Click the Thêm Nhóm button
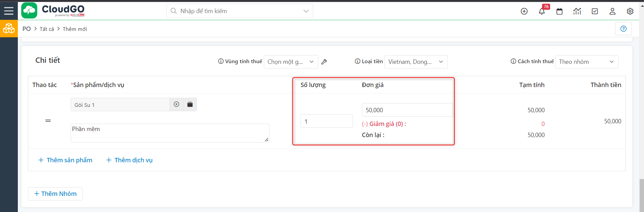The image size is (644, 212). tap(55, 194)
